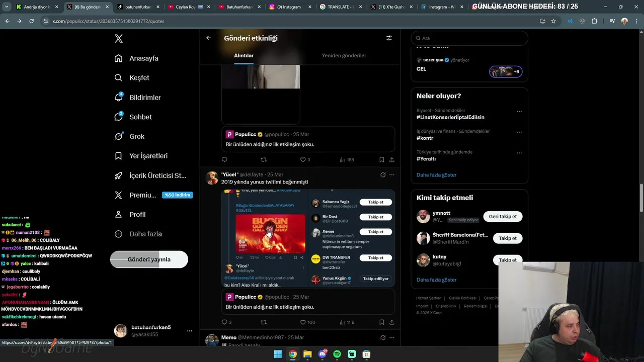The width and height of the screenshot is (644, 362).
Task: Open Grok from sidebar
Action: click(129, 136)
